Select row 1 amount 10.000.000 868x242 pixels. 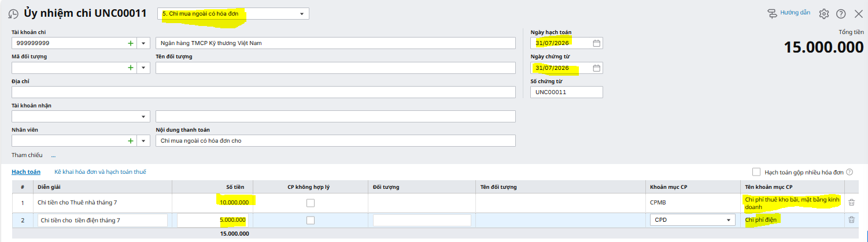[234, 202]
